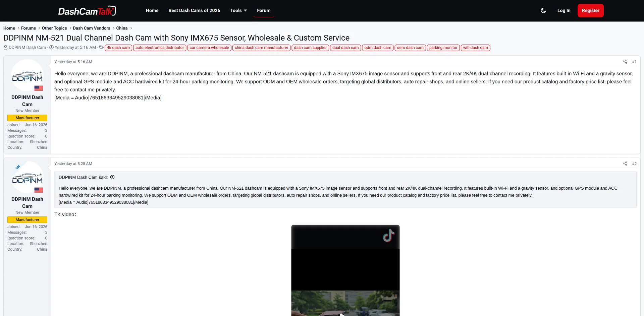Open Dash Cam Vendors breadcrumb
This screenshot has height=316, width=644.
click(x=92, y=28)
